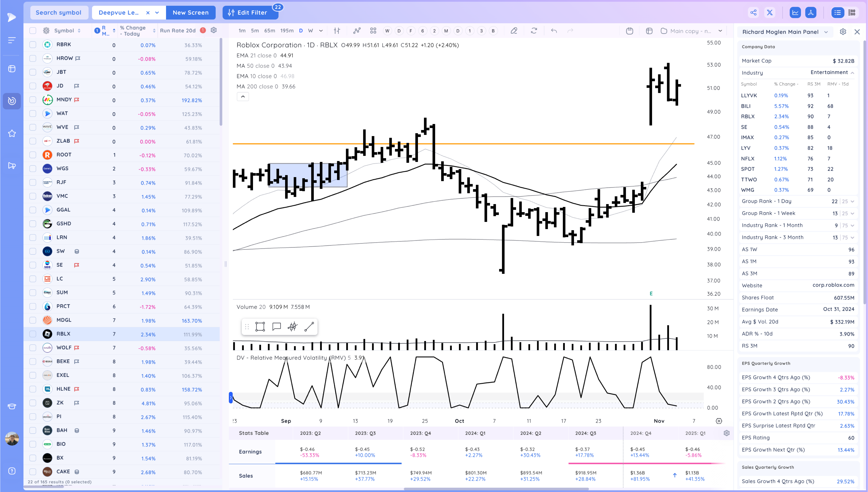Switch to the 65m timeframe
This screenshot has width=868, height=492.
(270, 31)
